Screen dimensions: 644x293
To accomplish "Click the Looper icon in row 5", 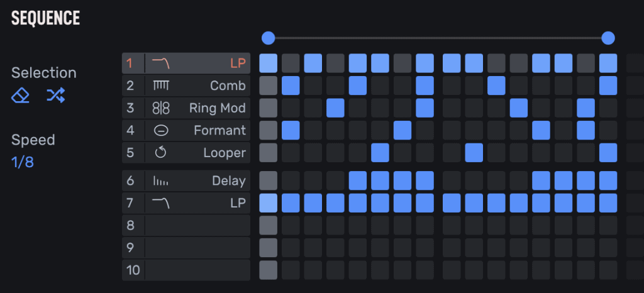I will coord(161,153).
